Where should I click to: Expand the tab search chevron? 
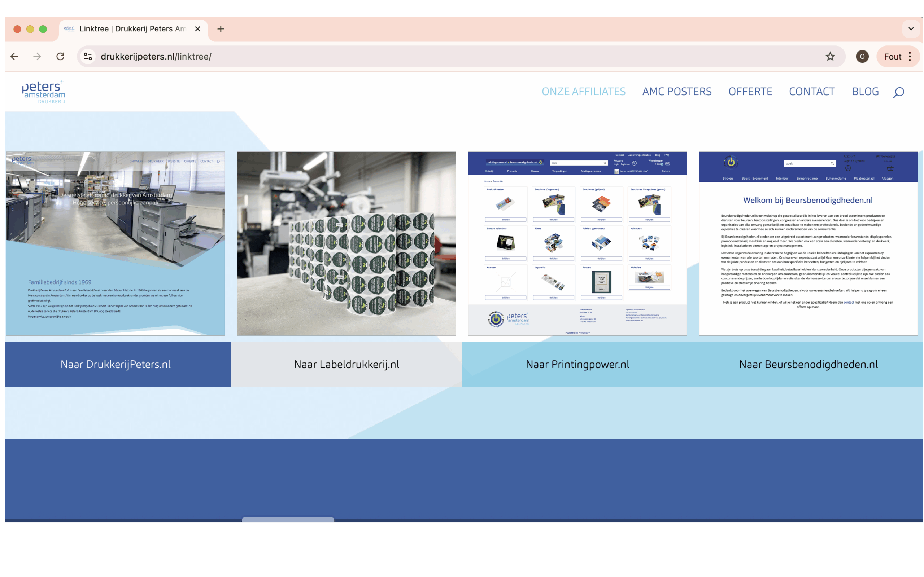point(911,29)
